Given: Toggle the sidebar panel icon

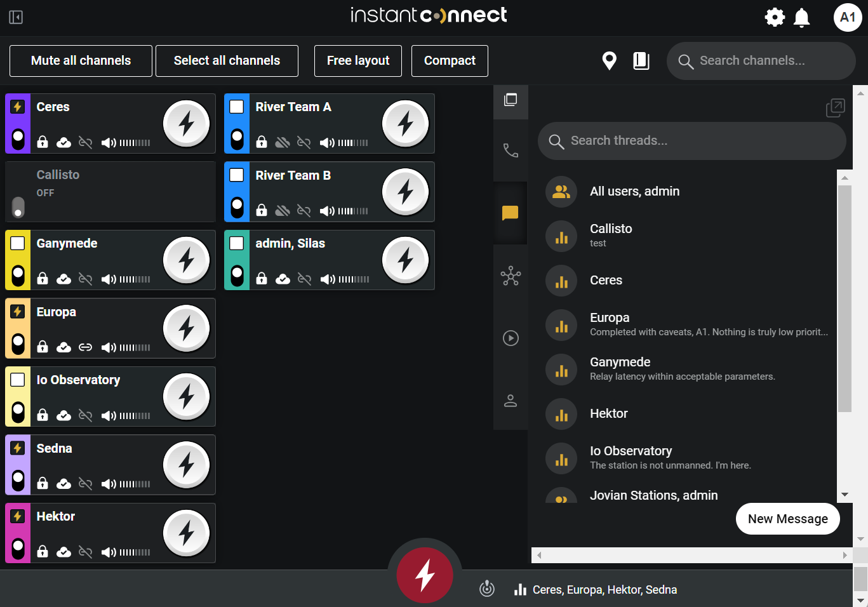Looking at the screenshot, I should (16, 17).
